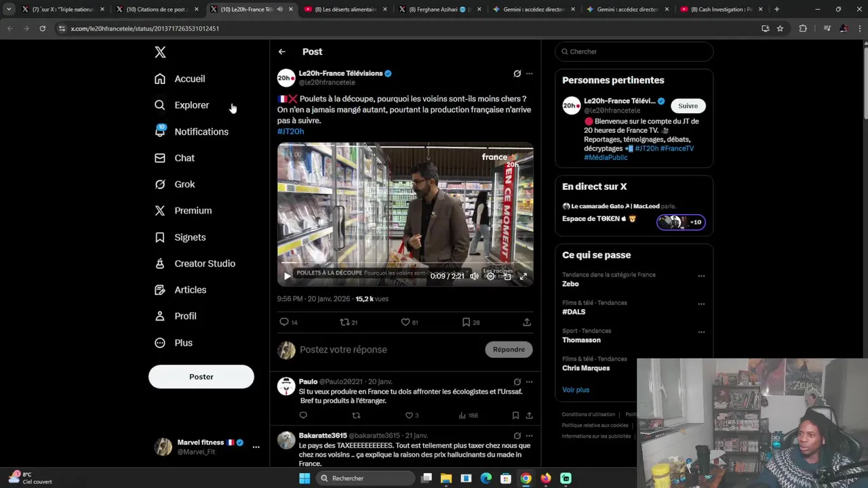
Task: Switch to Cash Investigation browser tab
Action: pyautogui.click(x=722, y=9)
